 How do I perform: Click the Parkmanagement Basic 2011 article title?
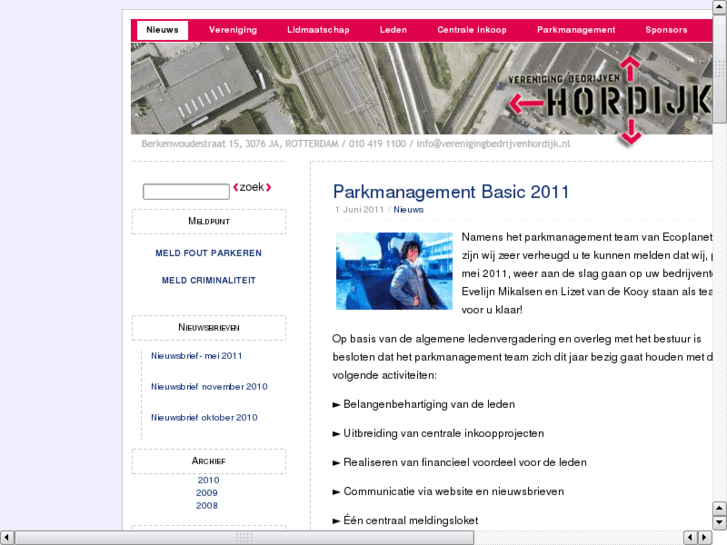(451, 192)
